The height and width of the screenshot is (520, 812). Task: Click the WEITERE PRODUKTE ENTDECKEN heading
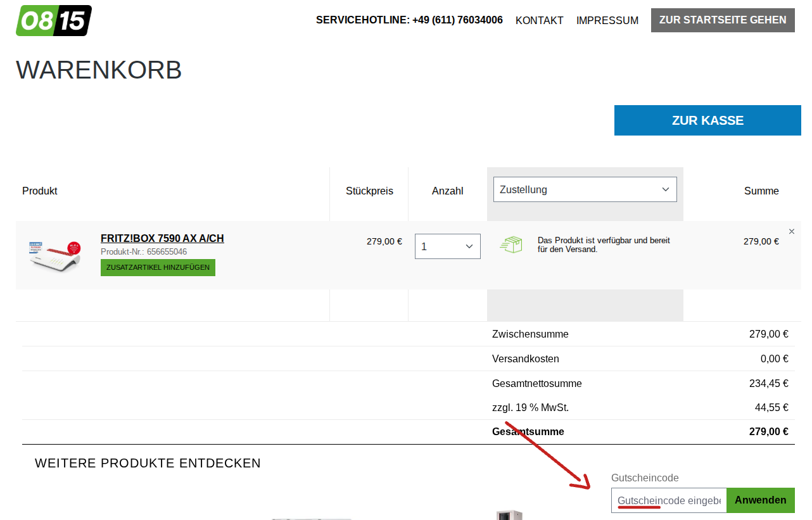[x=148, y=463]
